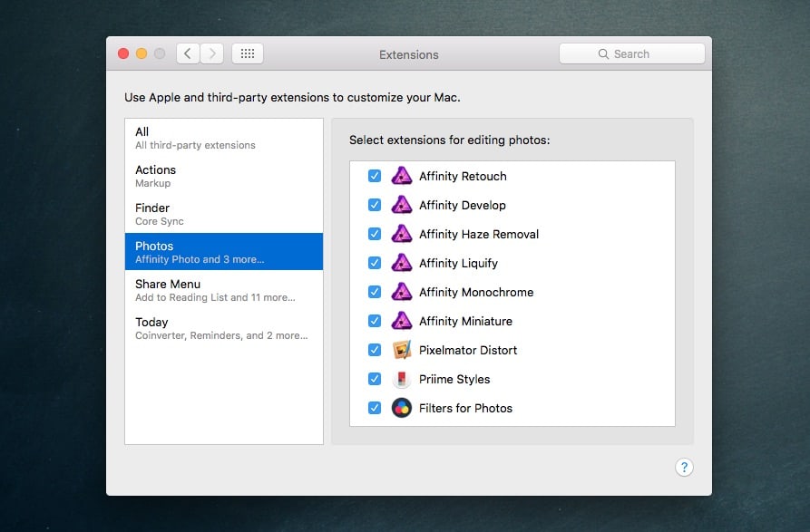Click the Affinity Retouch app icon
810x532 pixels.
402,176
